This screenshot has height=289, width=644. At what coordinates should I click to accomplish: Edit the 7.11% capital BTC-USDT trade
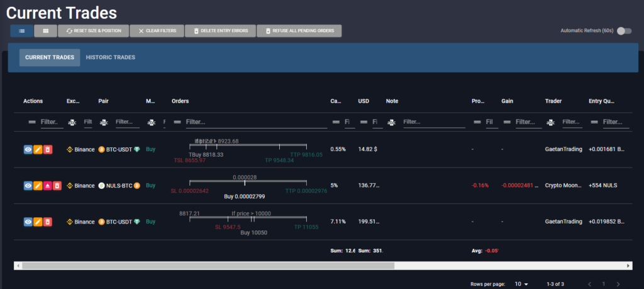click(x=38, y=222)
